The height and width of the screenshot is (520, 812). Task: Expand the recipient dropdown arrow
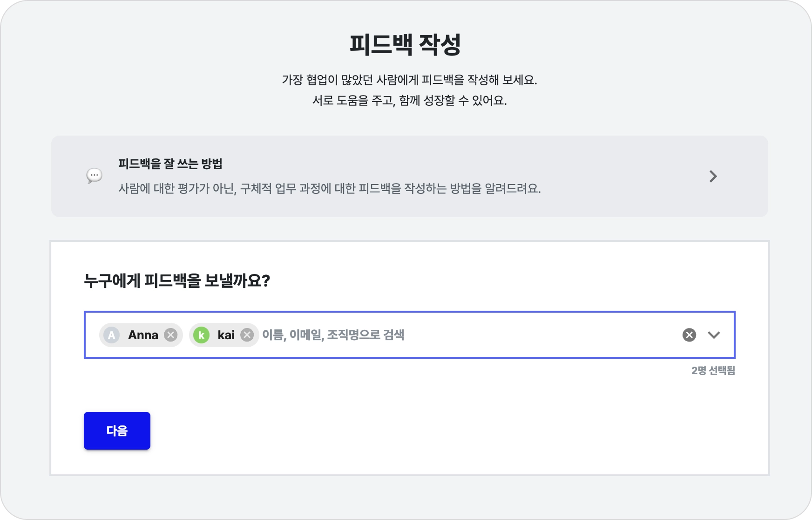[x=714, y=335]
